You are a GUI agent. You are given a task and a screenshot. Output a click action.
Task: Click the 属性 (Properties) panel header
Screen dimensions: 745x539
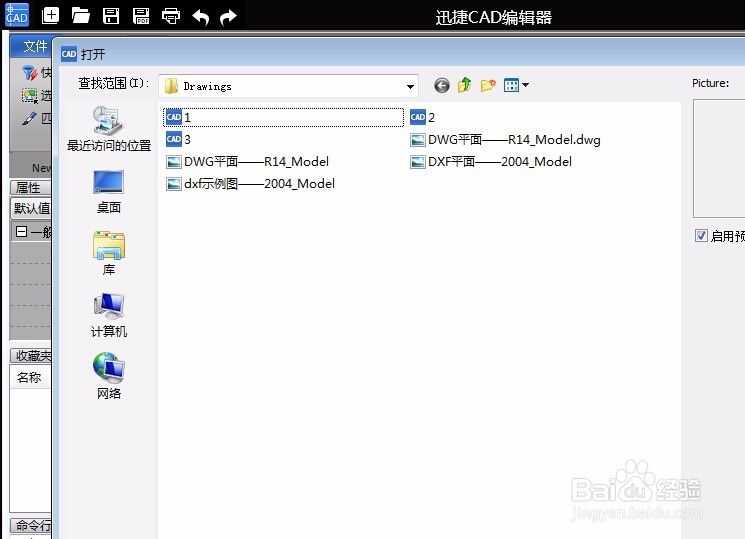coord(30,187)
